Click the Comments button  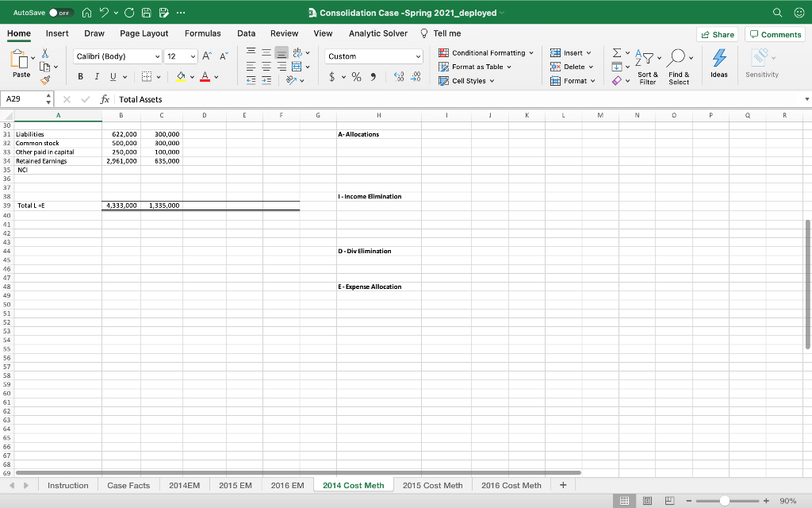click(x=775, y=34)
